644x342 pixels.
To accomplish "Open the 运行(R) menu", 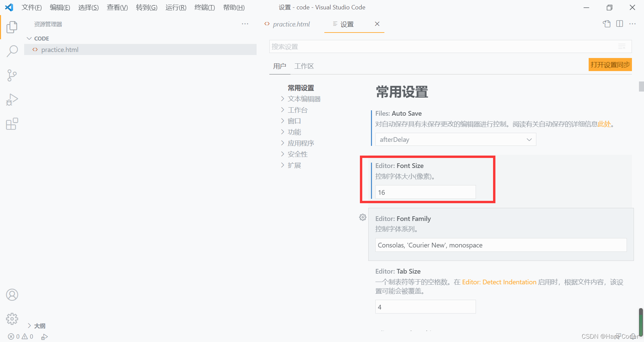I will [x=176, y=7].
